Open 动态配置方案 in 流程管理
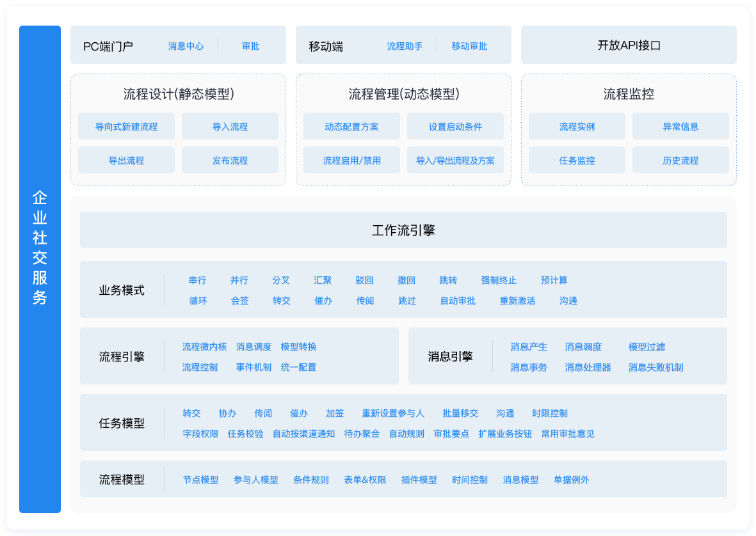 tap(351, 126)
